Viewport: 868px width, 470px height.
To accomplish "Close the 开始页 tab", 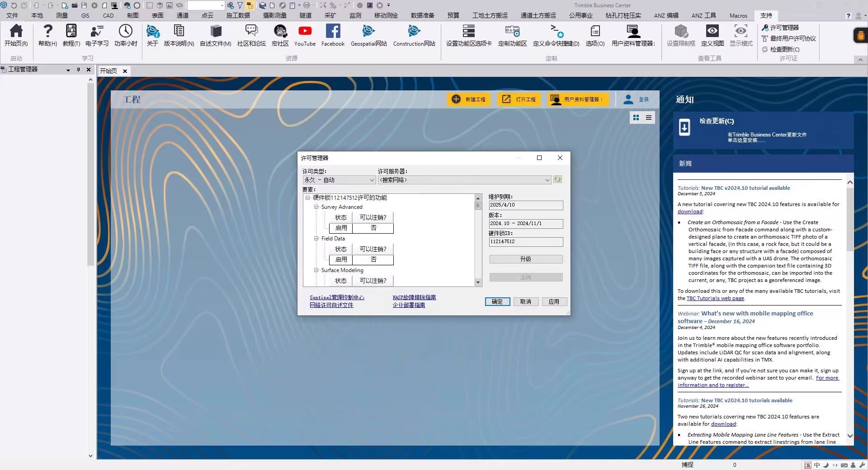I will [125, 71].
